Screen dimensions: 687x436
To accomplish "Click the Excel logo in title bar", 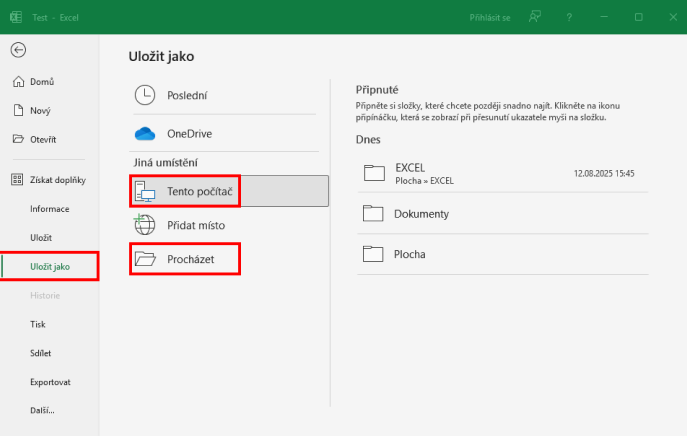I will pos(16,17).
